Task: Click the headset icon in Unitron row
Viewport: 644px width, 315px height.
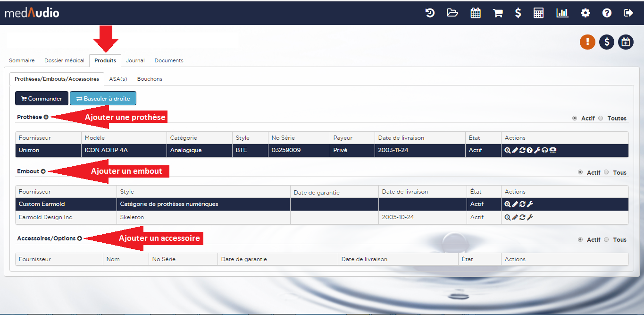Action: 544,150
